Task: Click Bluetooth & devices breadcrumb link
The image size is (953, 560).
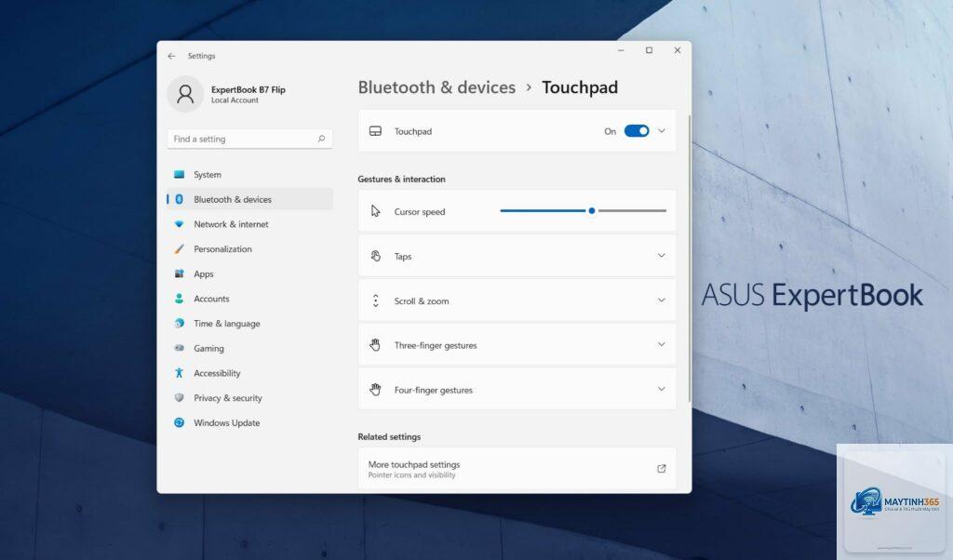Action: 436,87
